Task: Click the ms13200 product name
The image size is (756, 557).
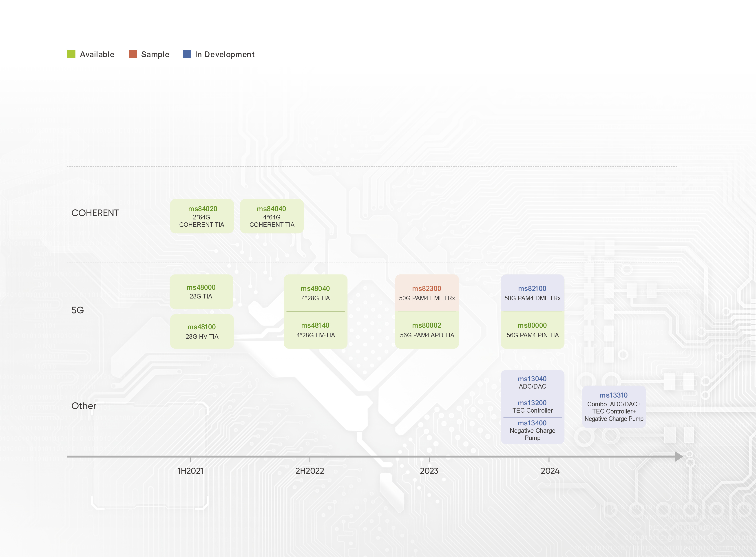Action: [x=532, y=403]
